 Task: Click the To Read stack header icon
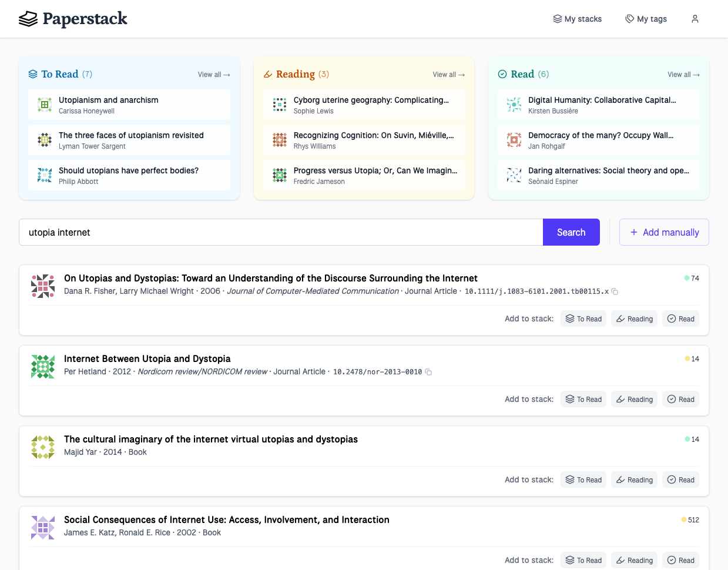pyautogui.click(x=33, y=74)
